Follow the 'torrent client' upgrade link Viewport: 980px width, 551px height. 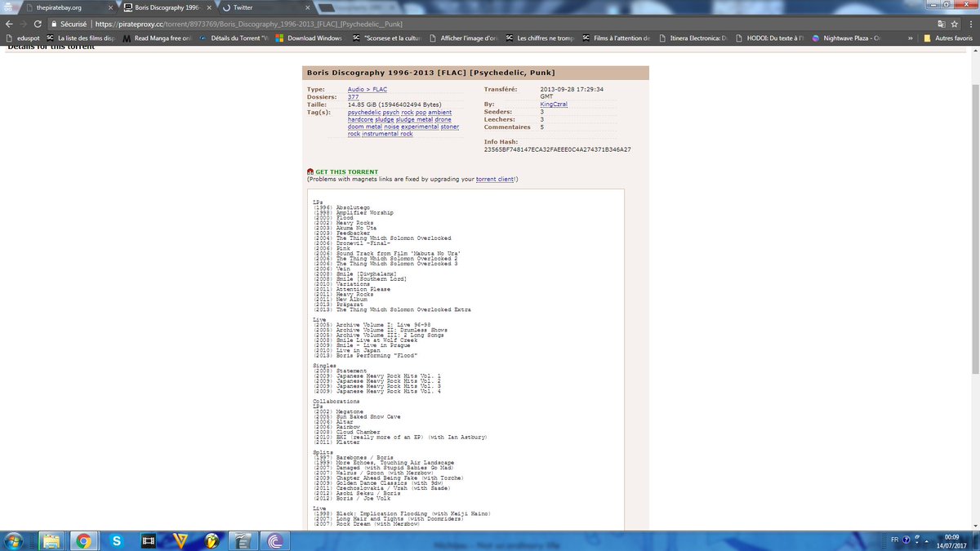(x=495, y=179)
